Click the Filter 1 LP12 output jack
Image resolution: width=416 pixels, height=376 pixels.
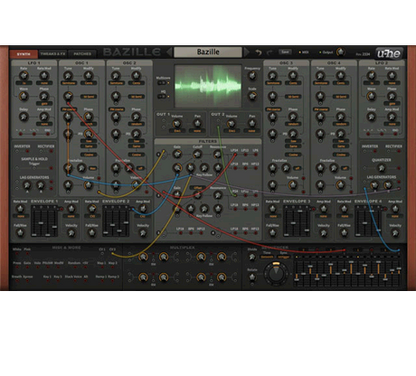[246, 155]
